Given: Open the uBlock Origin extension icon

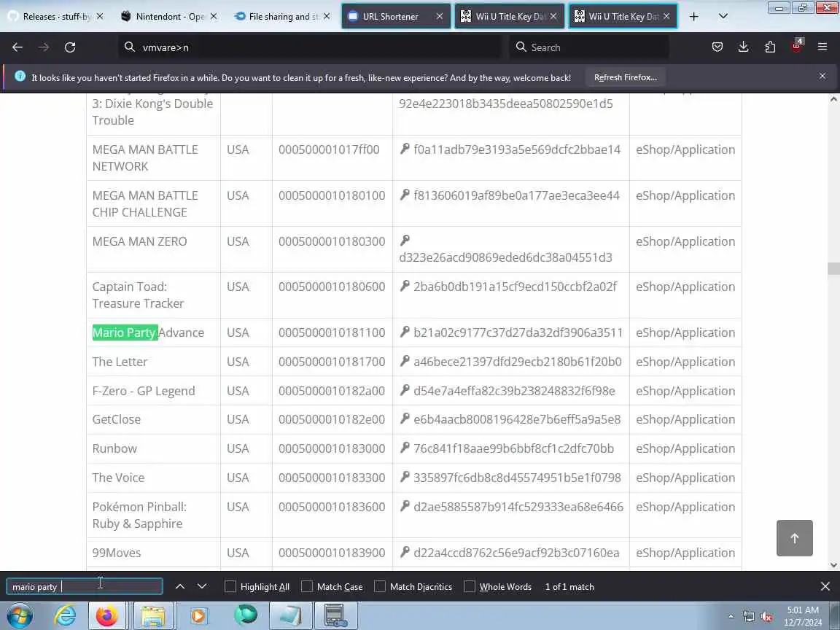Looking at the screenshot, I should 796,46.
